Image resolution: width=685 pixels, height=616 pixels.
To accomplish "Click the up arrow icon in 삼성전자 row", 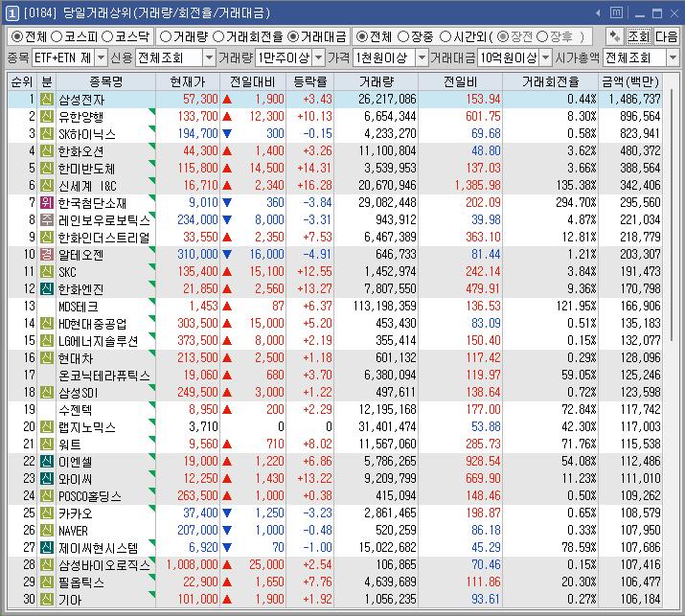I will point(227,100).
